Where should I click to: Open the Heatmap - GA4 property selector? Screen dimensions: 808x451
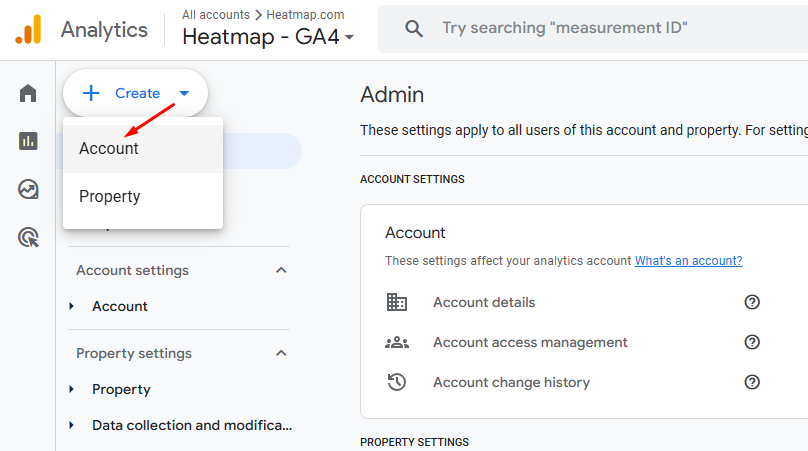[x=268, y=37]
